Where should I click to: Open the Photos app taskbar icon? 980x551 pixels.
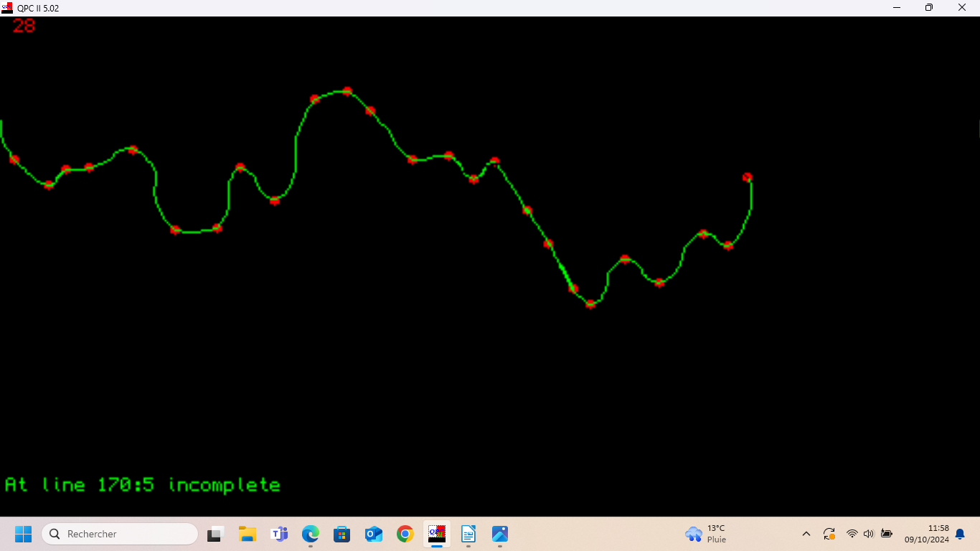(x=500, y=534)
